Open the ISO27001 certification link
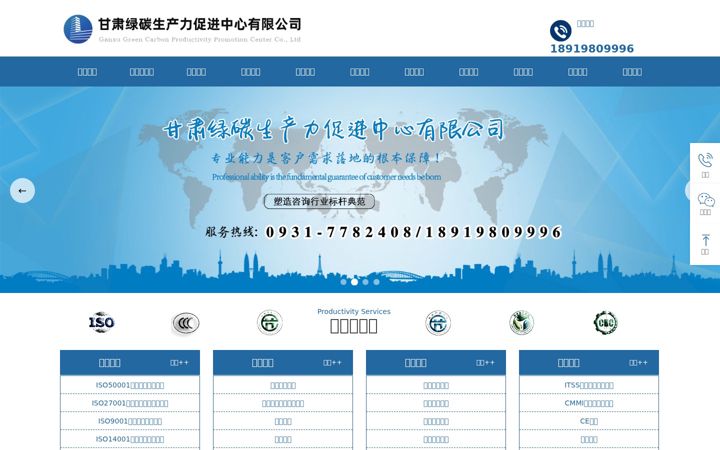This screenshot has width=720, height=450. click(x=130, y=403)
